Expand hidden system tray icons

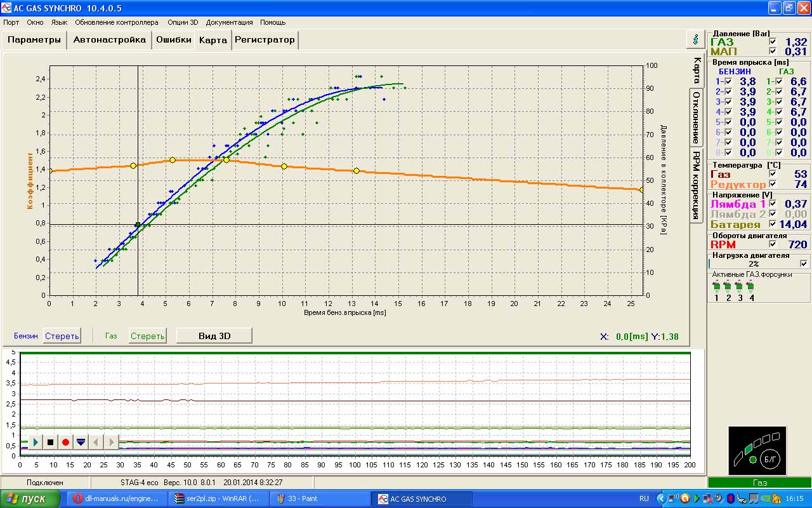(x=662, y=498)
